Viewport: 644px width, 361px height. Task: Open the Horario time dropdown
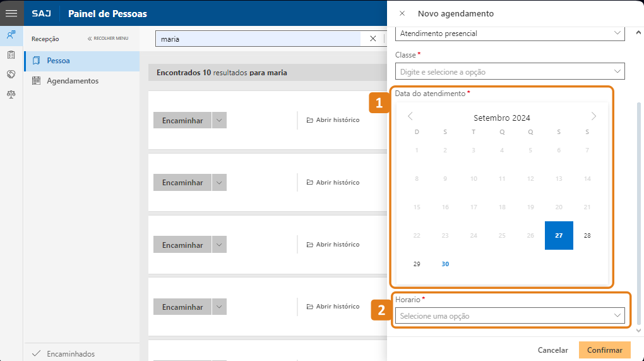[x=510, y=315]
